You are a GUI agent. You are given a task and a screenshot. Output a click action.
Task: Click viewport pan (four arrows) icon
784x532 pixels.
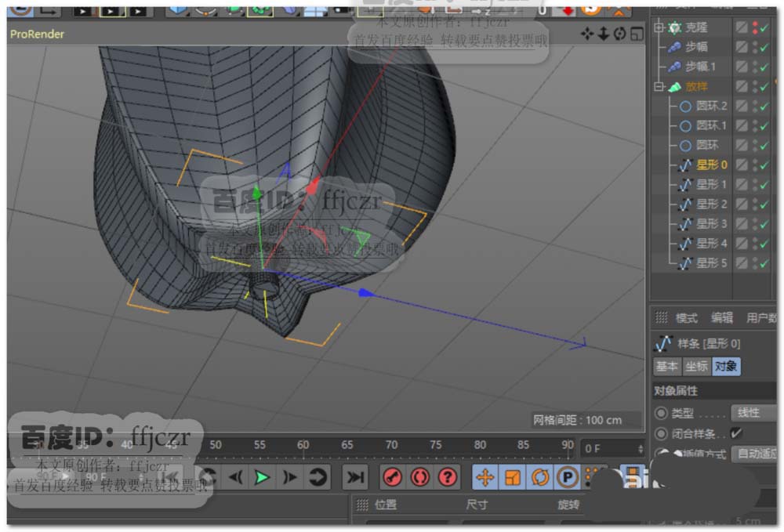click(587, 34)
